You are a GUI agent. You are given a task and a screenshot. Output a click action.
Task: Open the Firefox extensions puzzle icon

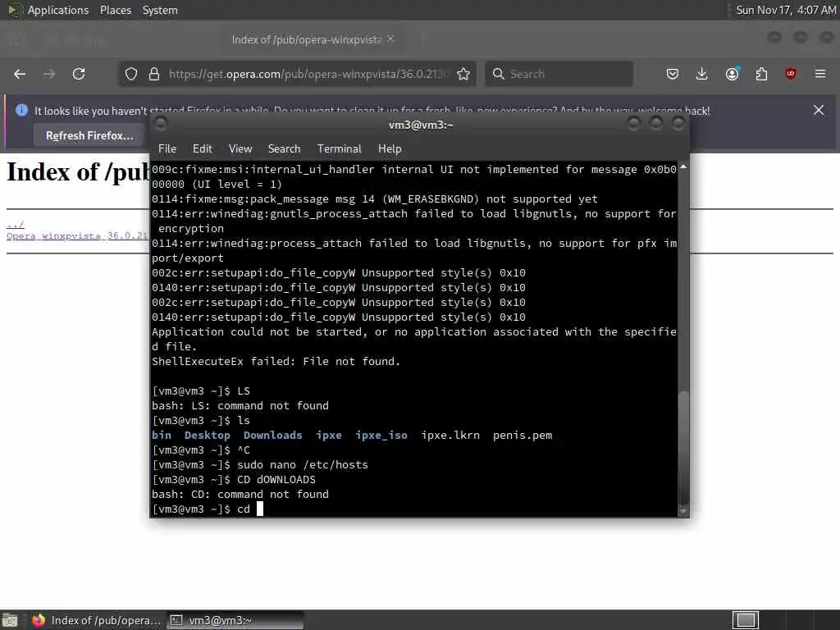point(761,74)
